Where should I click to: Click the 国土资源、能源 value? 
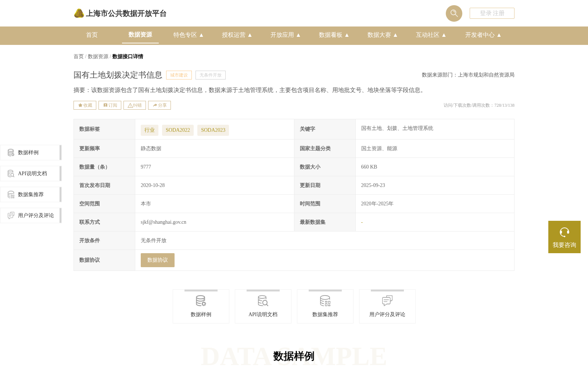pyautogui.click(x=379, y=149)
